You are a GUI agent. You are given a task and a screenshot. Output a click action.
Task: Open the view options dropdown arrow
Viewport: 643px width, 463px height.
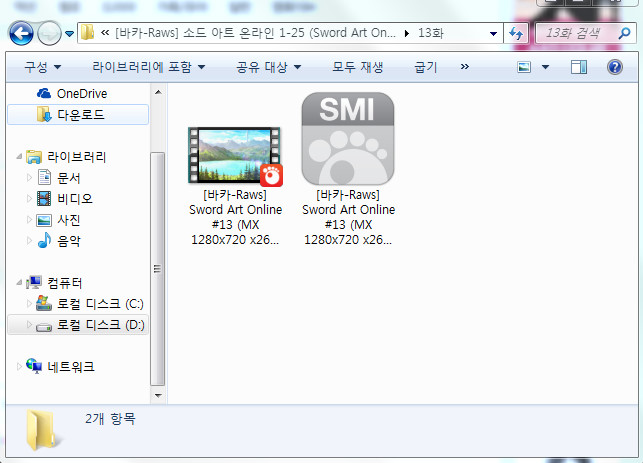545,67
